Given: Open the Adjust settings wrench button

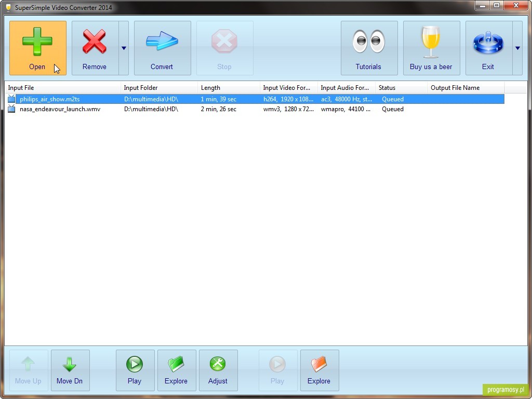Looking at the screenshot, I should pos(218,370).
